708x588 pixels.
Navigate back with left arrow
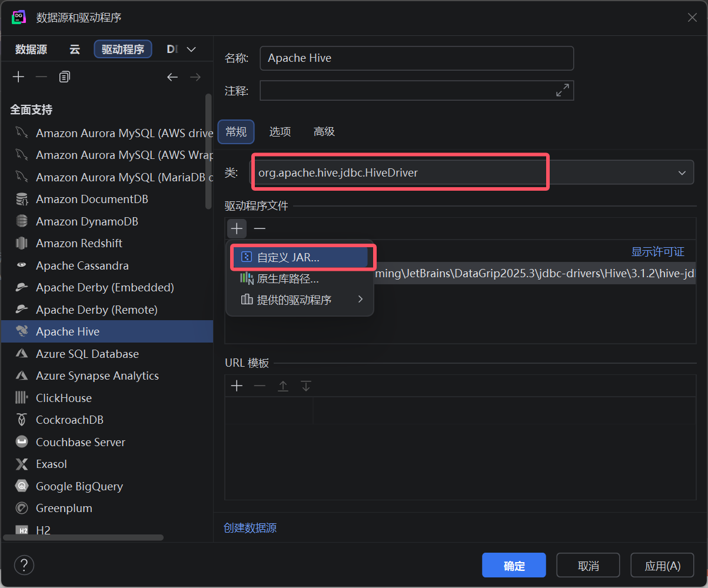point(172,77)
